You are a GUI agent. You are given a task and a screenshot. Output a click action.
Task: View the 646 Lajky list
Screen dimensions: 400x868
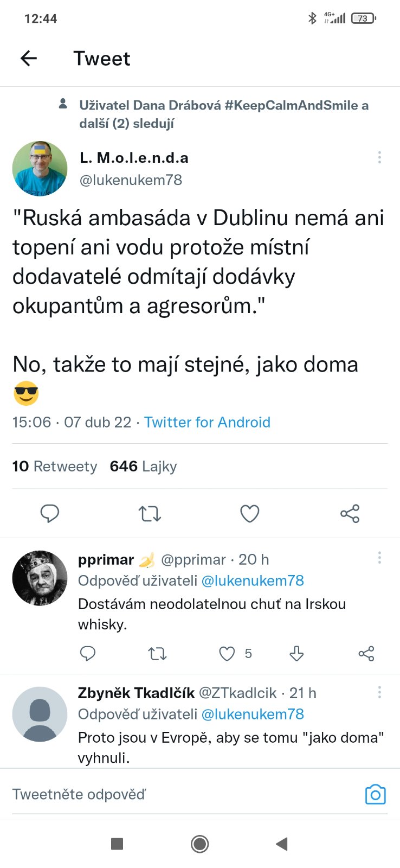coord(143,467)
